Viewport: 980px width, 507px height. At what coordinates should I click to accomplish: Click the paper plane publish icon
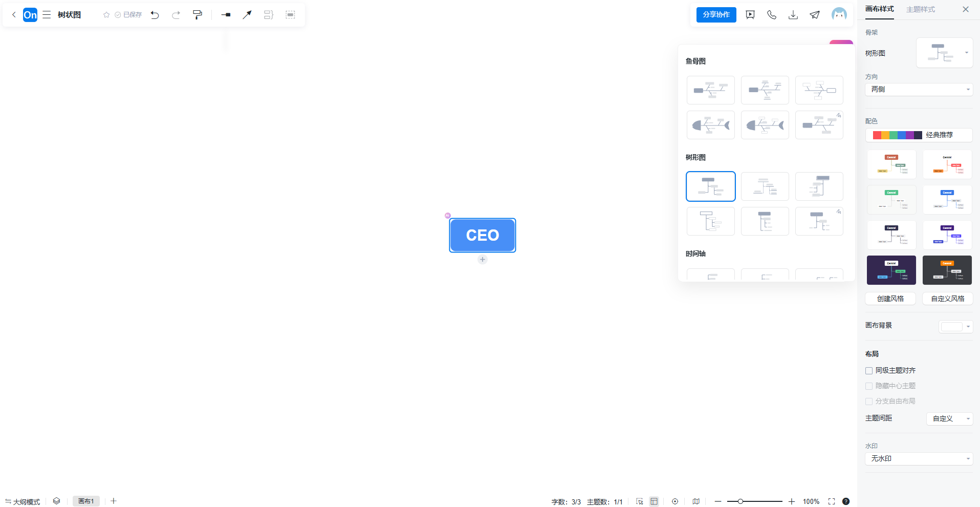pos(814,15)
